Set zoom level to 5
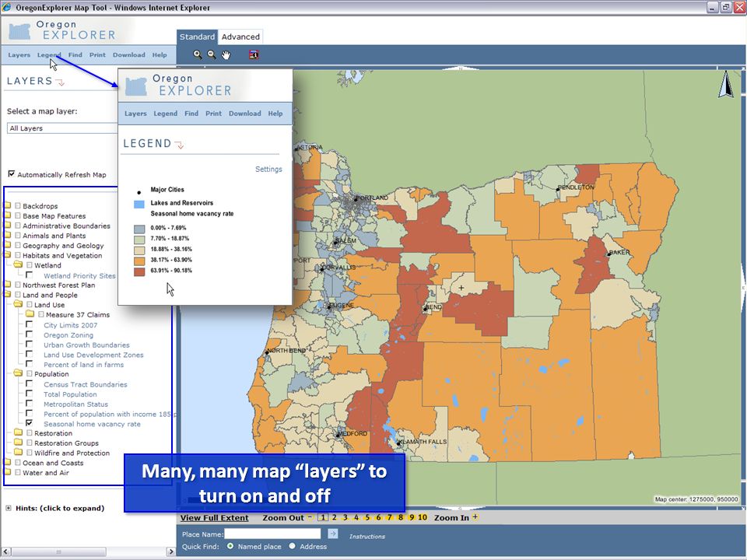The width and height of the screenshot is (747, 560). coord(367,517)
